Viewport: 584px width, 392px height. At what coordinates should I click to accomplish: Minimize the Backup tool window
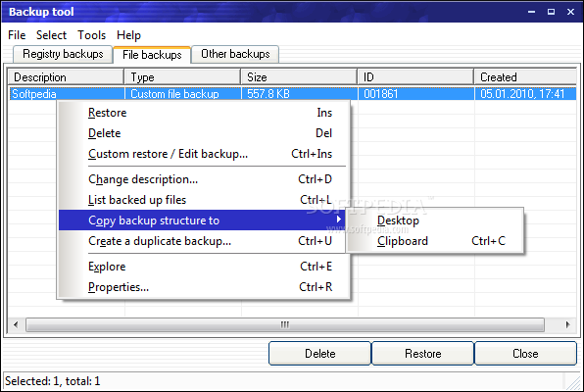pyautogui.click(x=531, y=12)
